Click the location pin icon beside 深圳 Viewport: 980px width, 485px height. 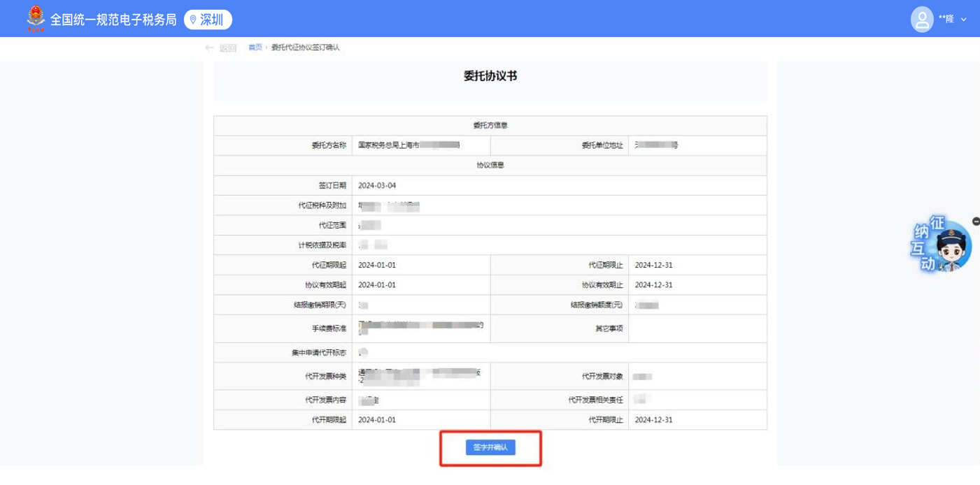pyautogui.click(x=194, y=20)
